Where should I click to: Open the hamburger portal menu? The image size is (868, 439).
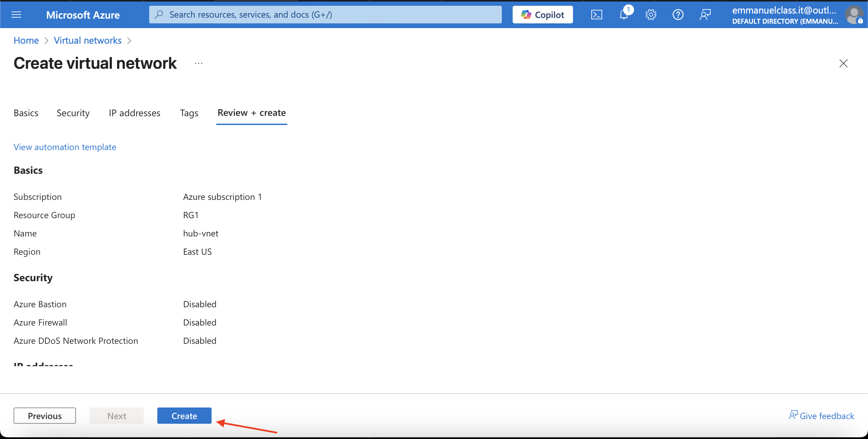pyautogui.click(x=16, y=15)
